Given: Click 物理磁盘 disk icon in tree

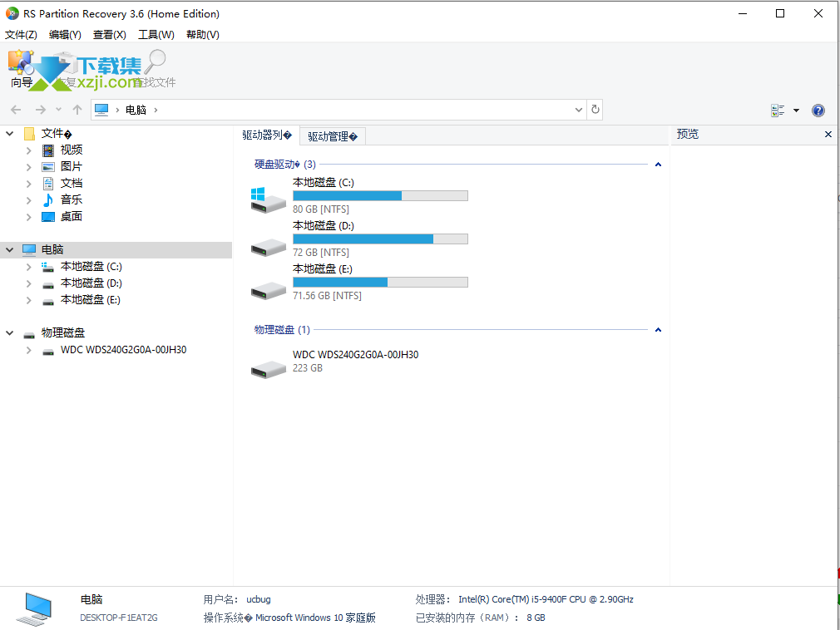Looking at the screenshot, I should [x=29, y=334].
